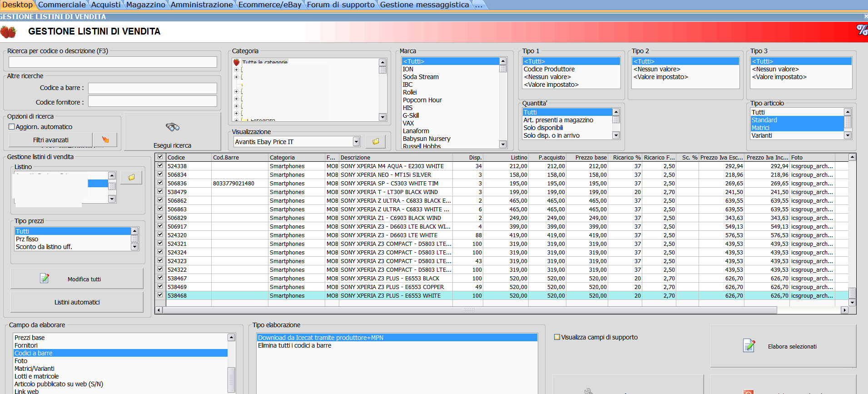
Task: Click scroll-right arrow of the table's horizontal scrollbar
Action: [844, 310]
